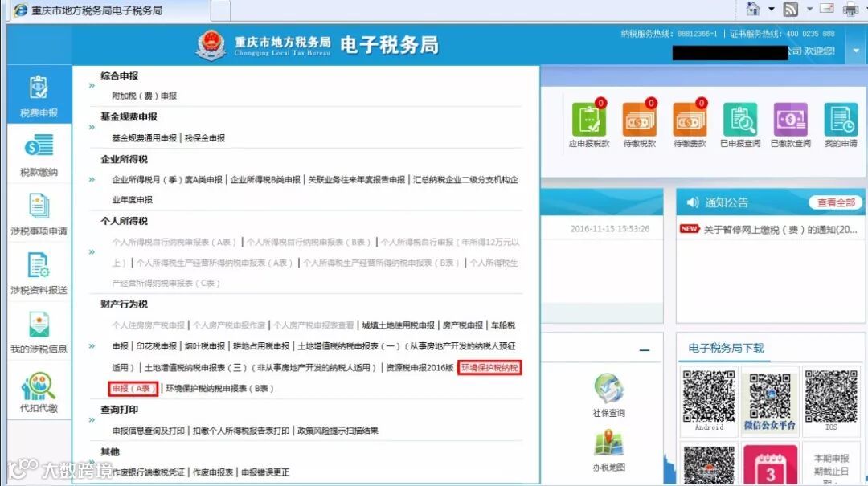Click 应申报税款 green icon
Viewport: 868px width, 486px height.
click(x=588, y=119)
